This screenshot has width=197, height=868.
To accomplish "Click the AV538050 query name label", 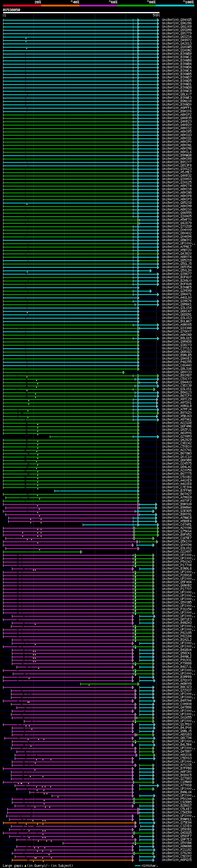I will 11,10.
